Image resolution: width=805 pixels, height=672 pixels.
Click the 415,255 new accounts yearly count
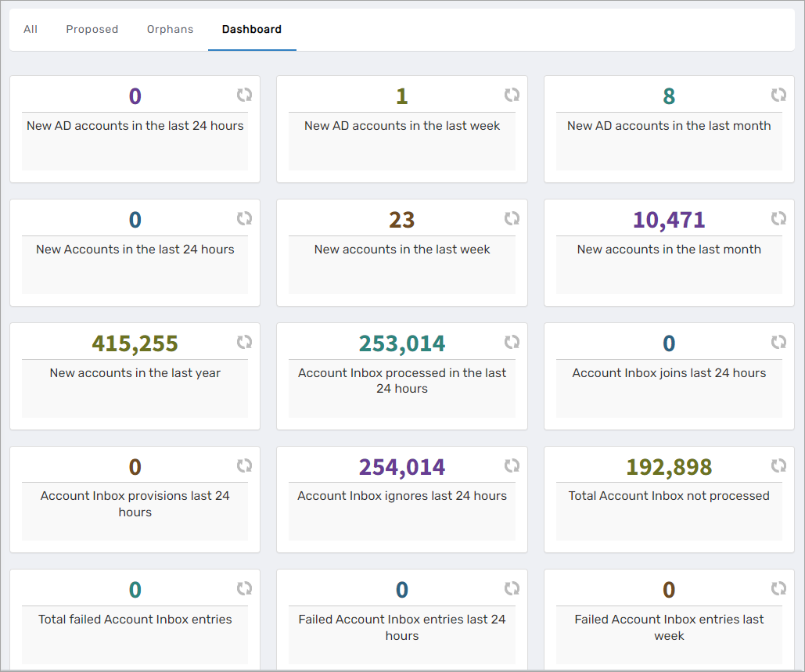[135, 343]
